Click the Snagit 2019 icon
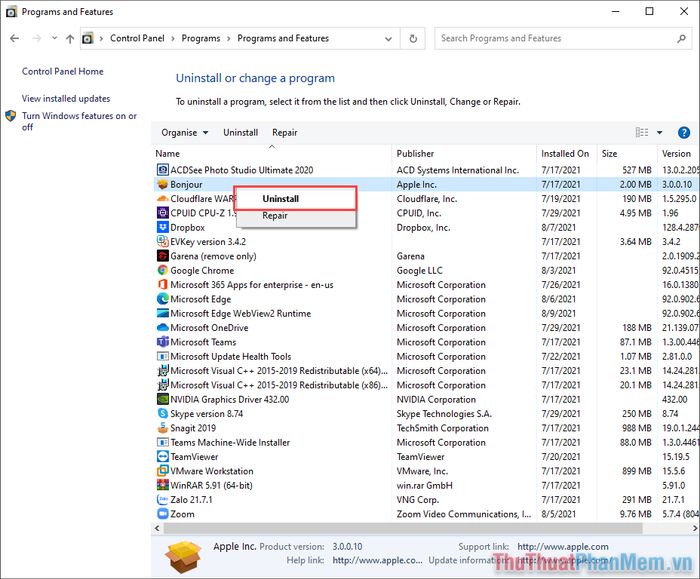The width and height of the screenshot is (700, 579). [x=163, y=428]
